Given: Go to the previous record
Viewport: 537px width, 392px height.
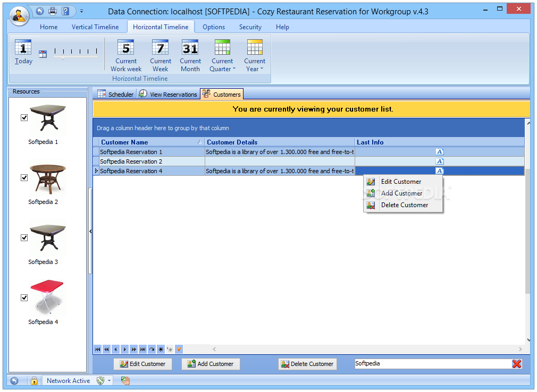Looking at the screenshot, I should click(x=116, y=350).
